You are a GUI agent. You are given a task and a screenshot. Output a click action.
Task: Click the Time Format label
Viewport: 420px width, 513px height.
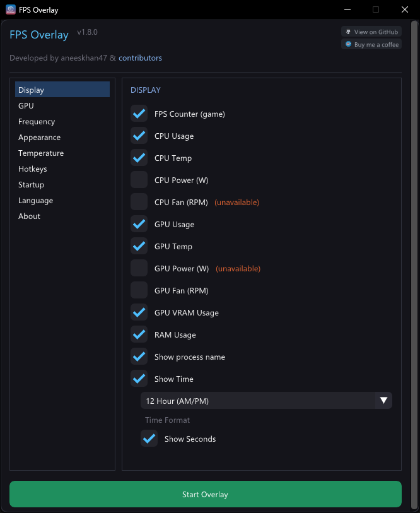click(167, 420)
